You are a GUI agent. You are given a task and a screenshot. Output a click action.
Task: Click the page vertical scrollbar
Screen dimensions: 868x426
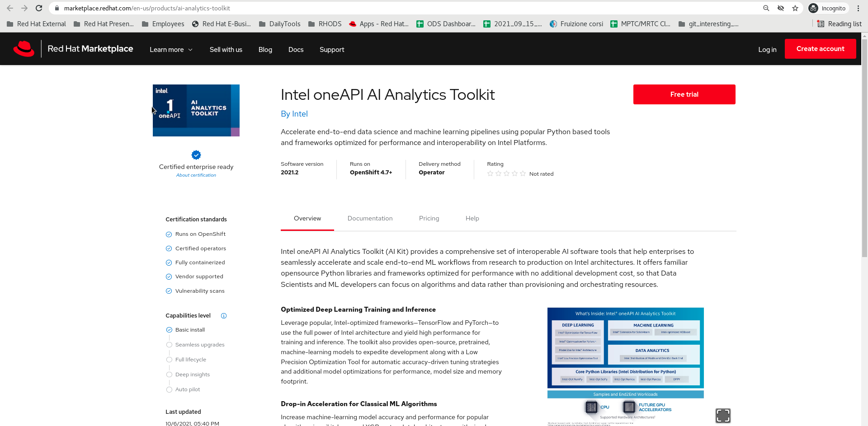[864, 149]
